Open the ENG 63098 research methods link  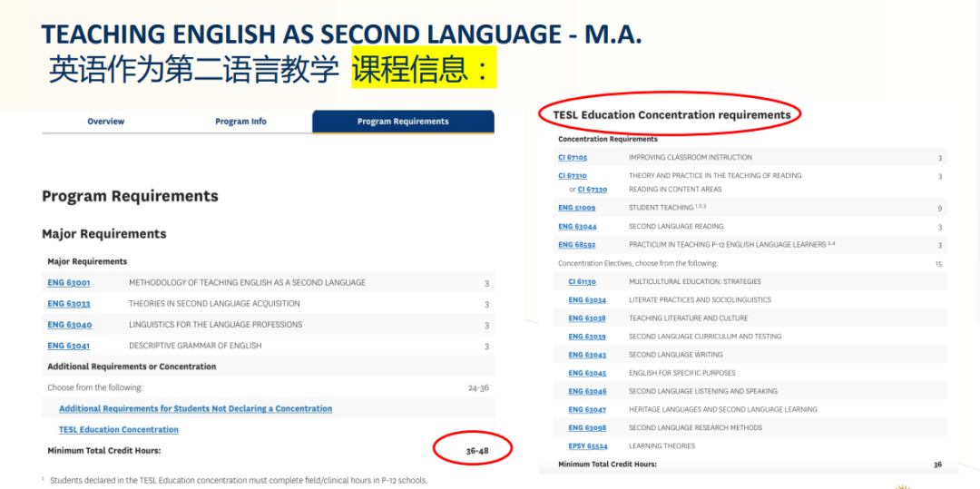click(587, 428)
